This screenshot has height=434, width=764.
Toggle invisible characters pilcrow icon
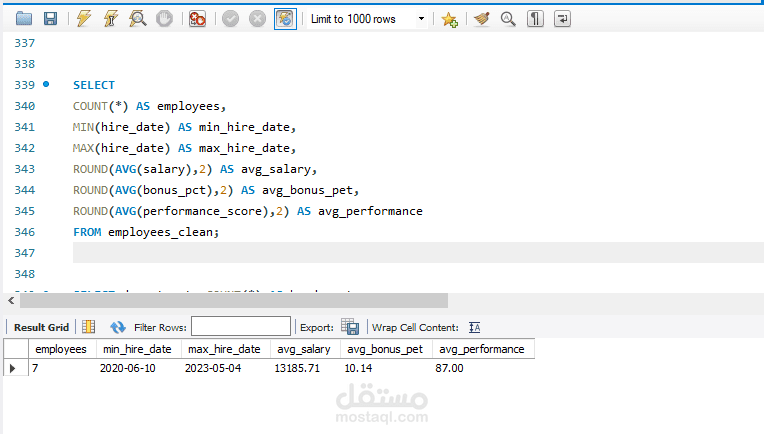coord(535,19)
